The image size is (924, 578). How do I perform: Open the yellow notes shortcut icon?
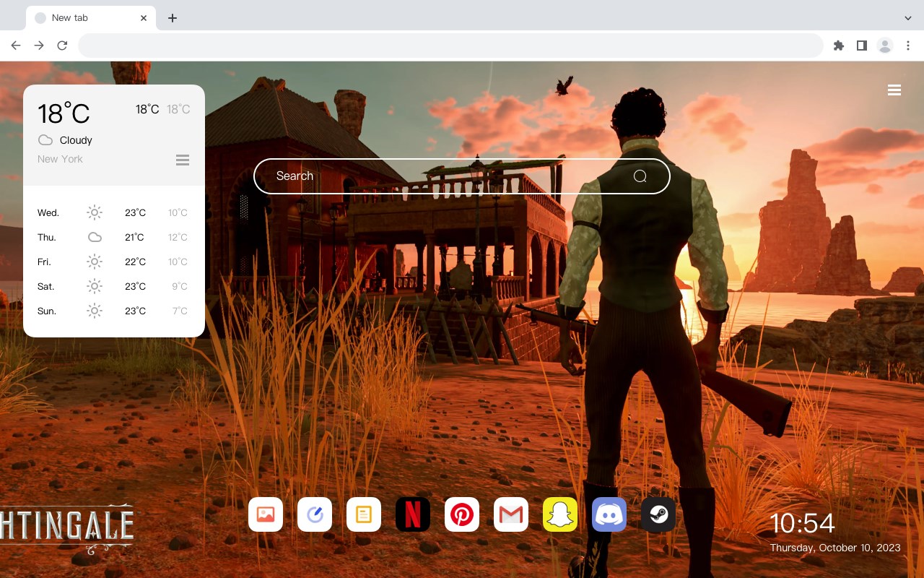pyautogui.click(x=364, y=514)
